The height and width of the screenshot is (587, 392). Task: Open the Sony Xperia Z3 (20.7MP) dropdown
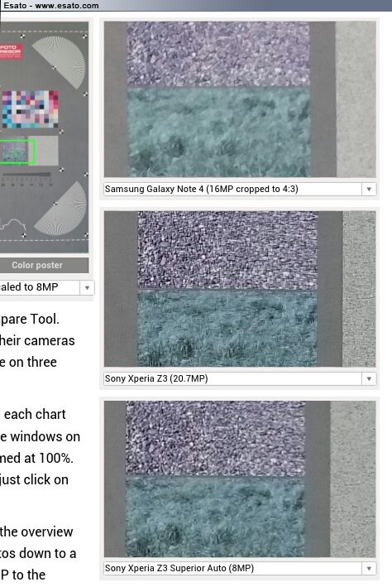coord(239,378)
